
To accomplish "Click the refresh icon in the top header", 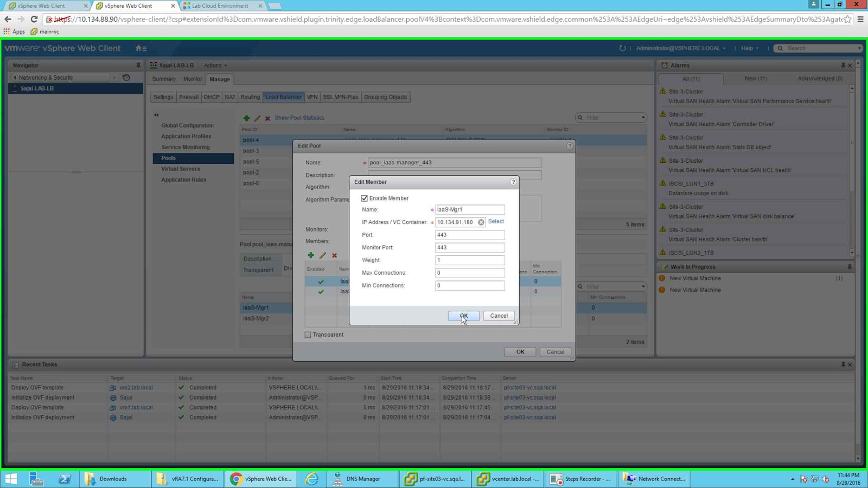I will [x=622, y=48].
